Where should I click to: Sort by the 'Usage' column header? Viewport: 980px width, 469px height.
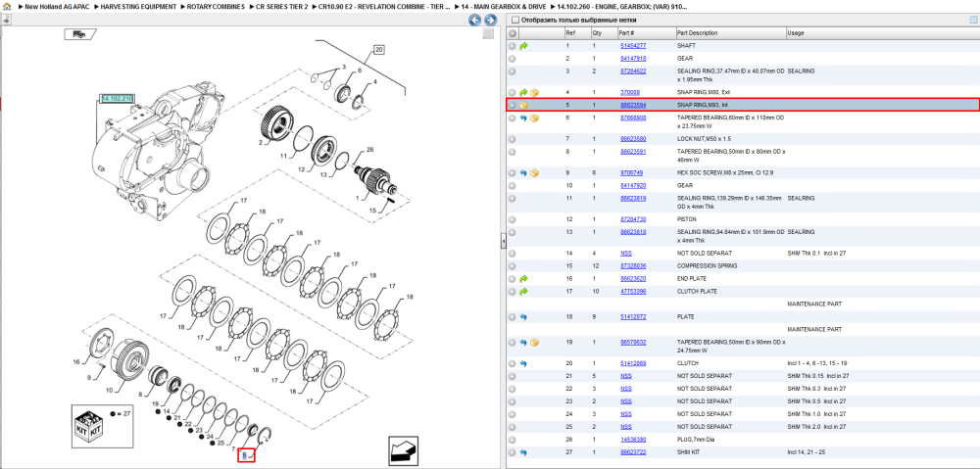point(882,33)
